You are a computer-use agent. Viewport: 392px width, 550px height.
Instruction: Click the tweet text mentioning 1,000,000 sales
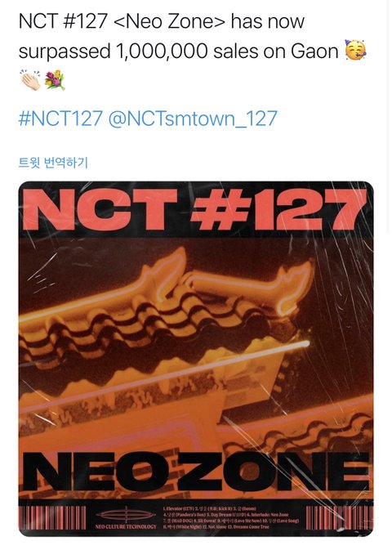(x=179, y=51)
